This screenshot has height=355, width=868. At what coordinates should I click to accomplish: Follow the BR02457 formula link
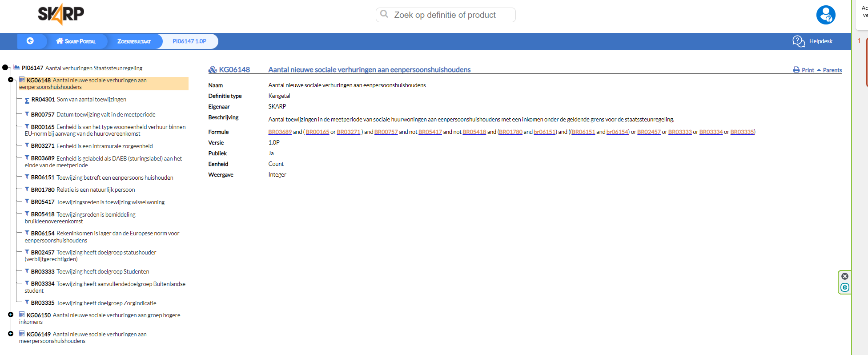click(x=649, y=132)
